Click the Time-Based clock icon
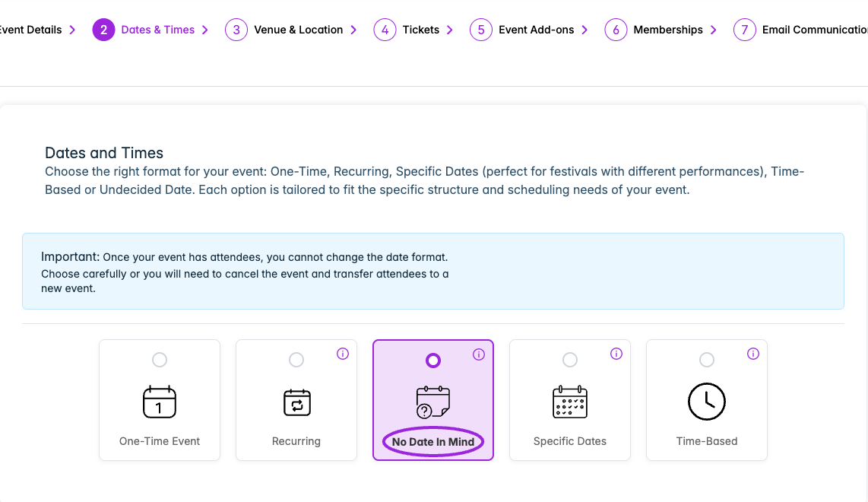The image size is (868, 502). [706, 402]
